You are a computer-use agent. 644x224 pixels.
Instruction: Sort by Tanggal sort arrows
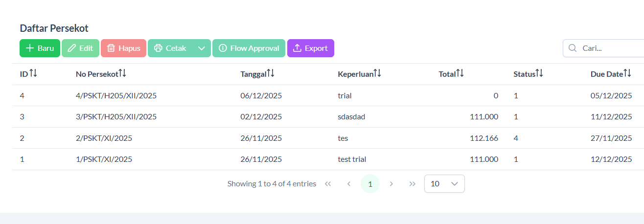pos(271,74)
